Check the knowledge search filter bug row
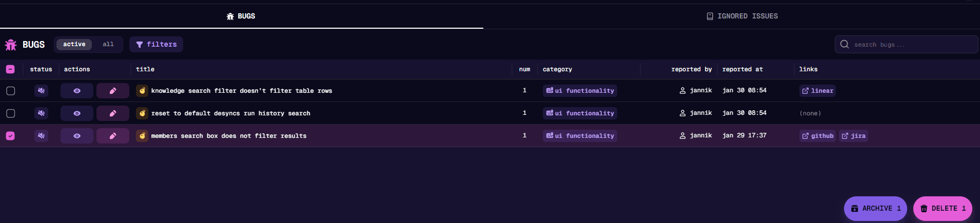 10,91
